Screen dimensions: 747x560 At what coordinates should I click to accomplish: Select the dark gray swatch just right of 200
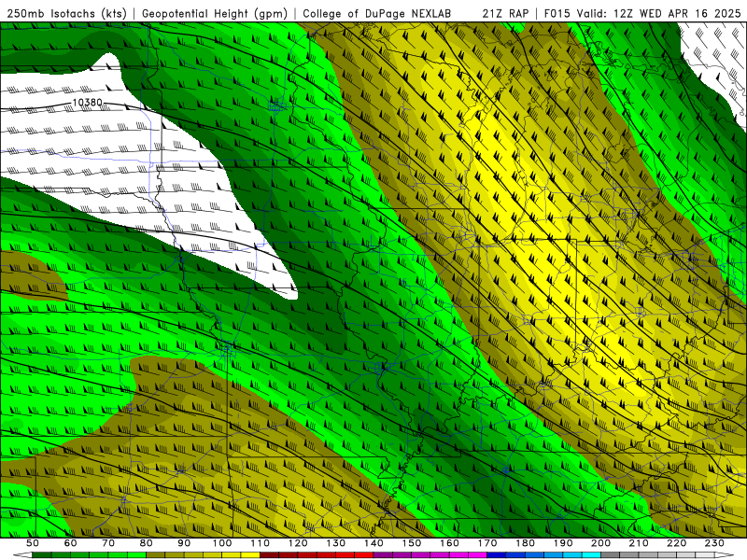coord(611,555)
